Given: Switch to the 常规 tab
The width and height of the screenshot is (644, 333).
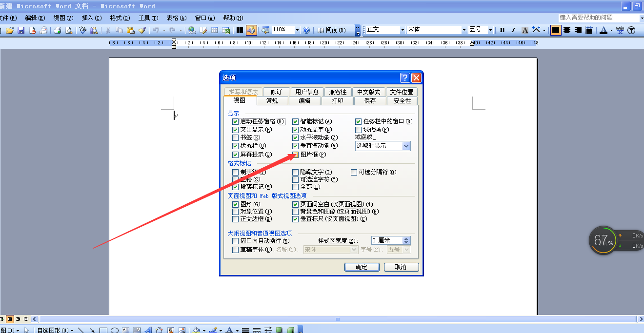Looking at the screenshot, I should point(272,100).
